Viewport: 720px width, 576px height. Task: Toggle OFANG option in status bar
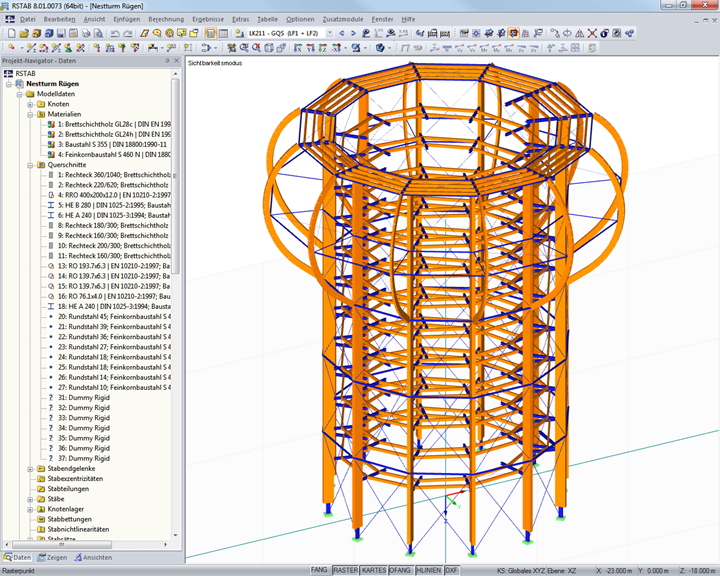click(400, 569)
